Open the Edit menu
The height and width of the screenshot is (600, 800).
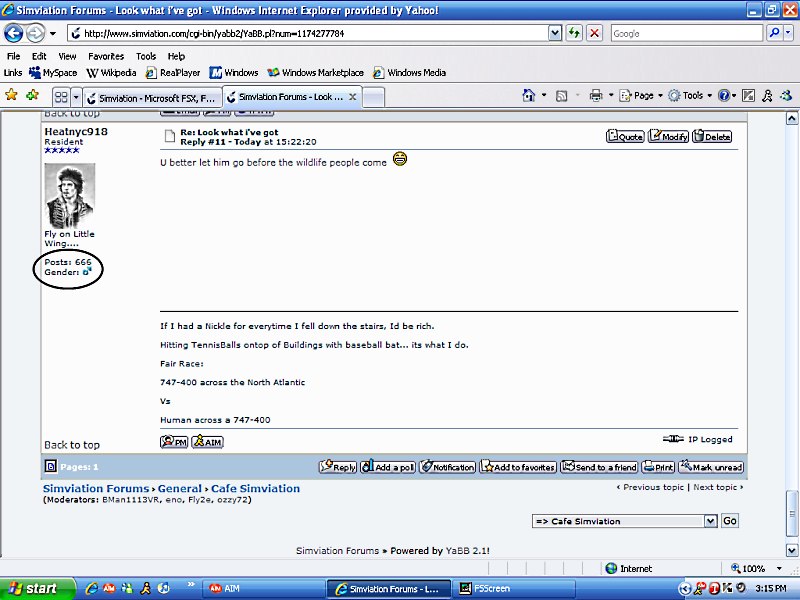[x=39, y=56]
